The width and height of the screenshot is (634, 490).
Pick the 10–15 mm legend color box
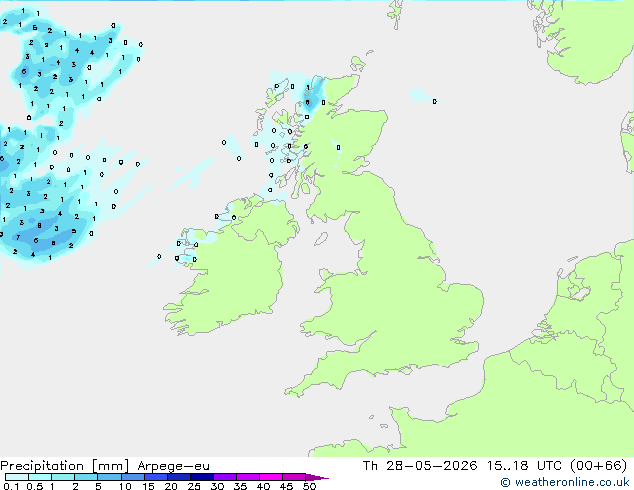point(133,477)
